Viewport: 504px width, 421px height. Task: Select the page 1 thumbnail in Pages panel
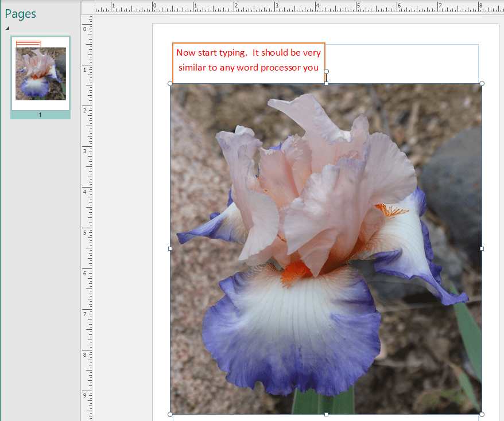click(x=40, y=73)
